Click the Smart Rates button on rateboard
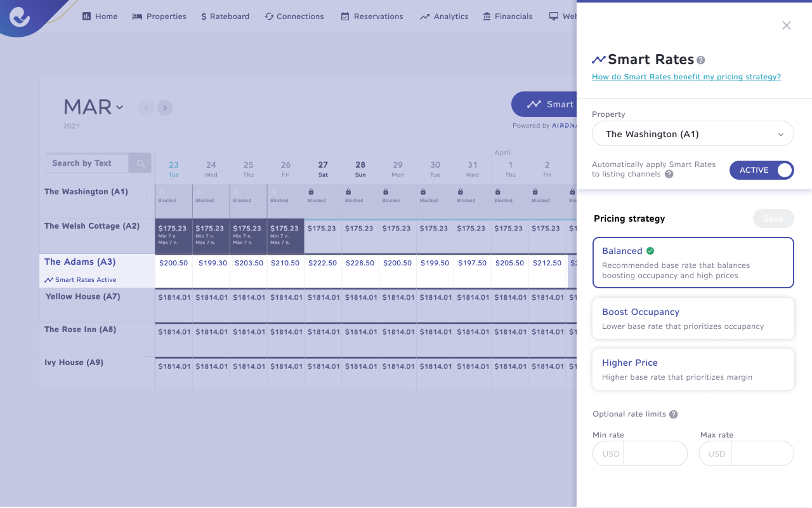This screenshot has width=812, height=508. pyautogui.click(x=544, y=104)
